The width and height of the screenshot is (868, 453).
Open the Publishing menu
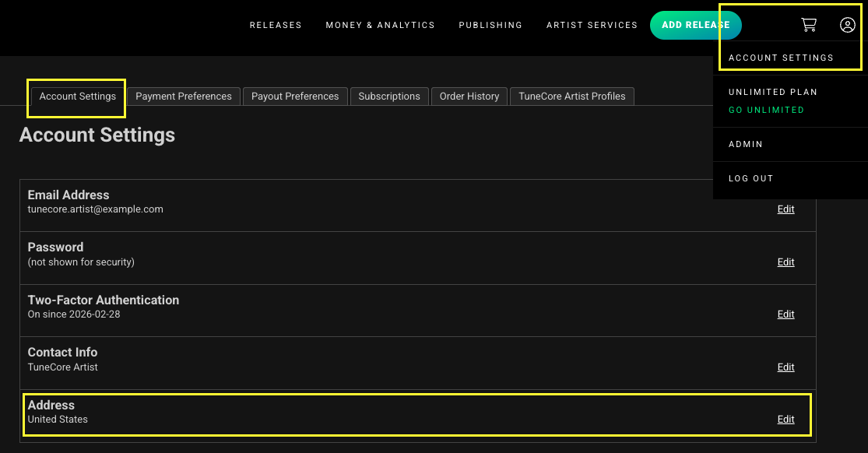pos(490,25)
